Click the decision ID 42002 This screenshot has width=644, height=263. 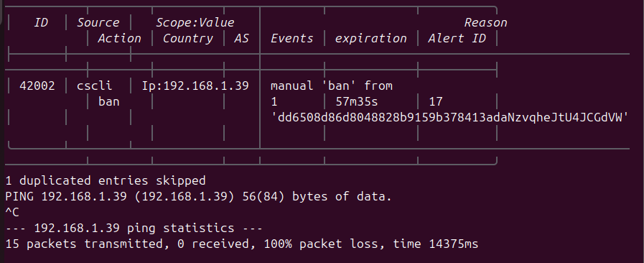[37, 86]
